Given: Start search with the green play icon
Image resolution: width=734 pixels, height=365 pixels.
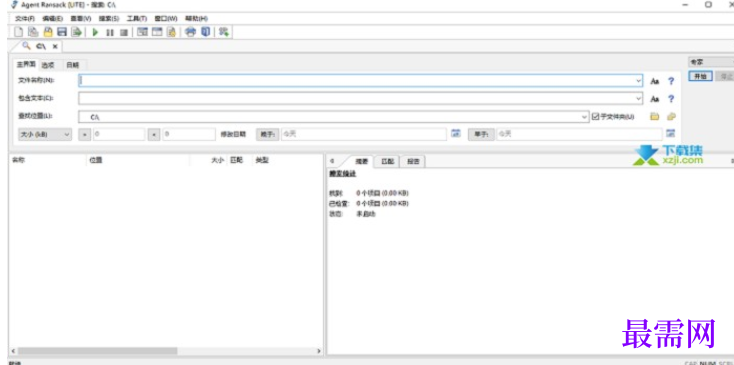Looking at the screenshot, I should 95,32.
